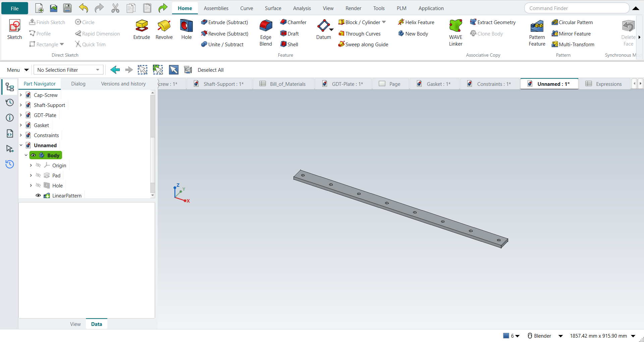Start a new Sketch
The width and height of the screenshot is (644, 342).
pyautogui.click(x=14, y=30)
